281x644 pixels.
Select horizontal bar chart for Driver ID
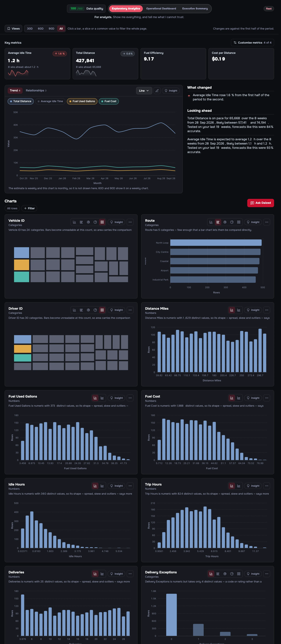pyautogui.click(x=81, y=310)
